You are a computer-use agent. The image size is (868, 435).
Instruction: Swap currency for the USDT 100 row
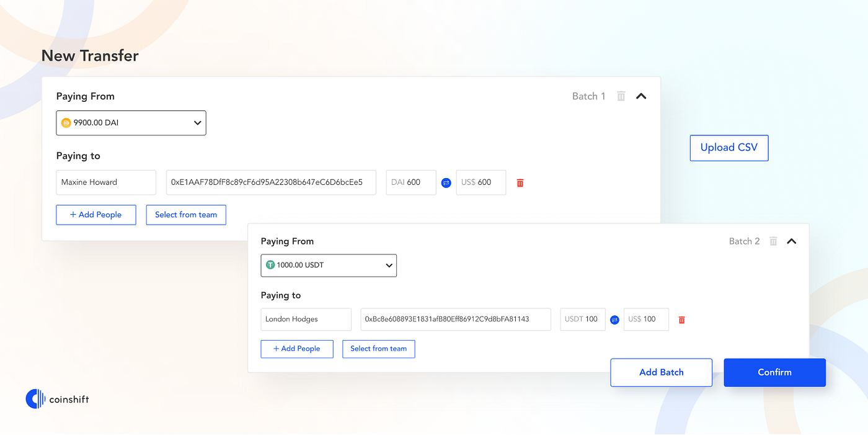614,320
